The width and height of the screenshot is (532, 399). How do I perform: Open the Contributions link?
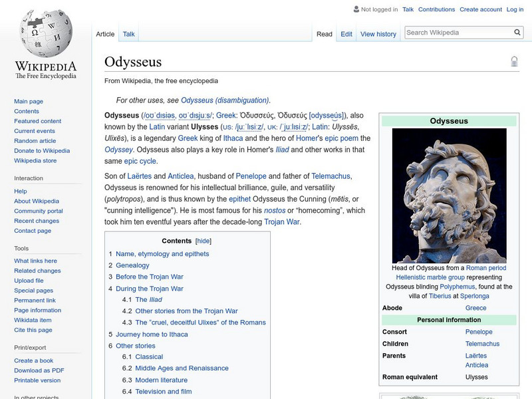pyautogui.click(x=436, y=9)
